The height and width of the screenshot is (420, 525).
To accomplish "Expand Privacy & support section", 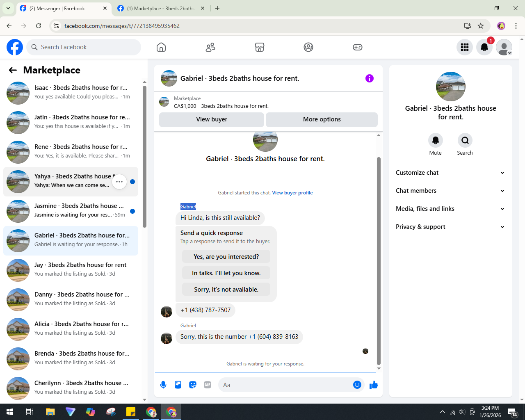I will click(x=450, y=227).
